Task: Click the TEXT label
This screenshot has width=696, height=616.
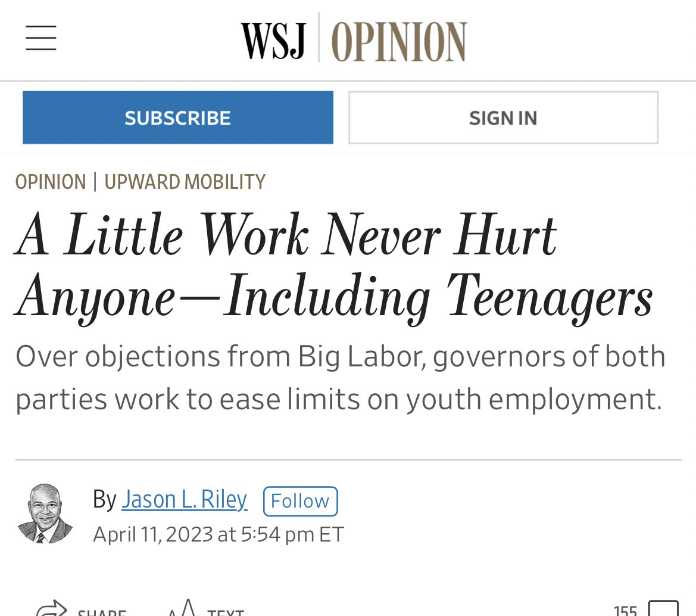Action: pyautogui.click(x=226, y=612)
